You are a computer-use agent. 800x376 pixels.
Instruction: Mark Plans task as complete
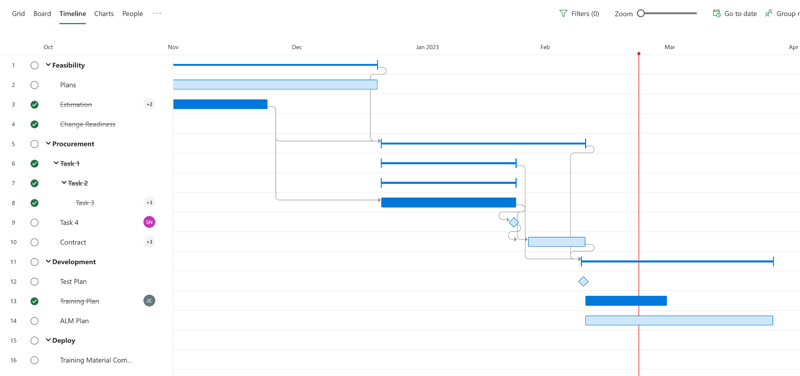pos(34,85)
